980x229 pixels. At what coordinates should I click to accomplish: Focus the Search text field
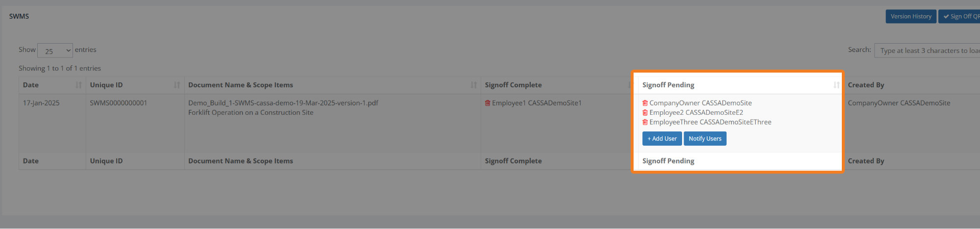coord(927,51)
